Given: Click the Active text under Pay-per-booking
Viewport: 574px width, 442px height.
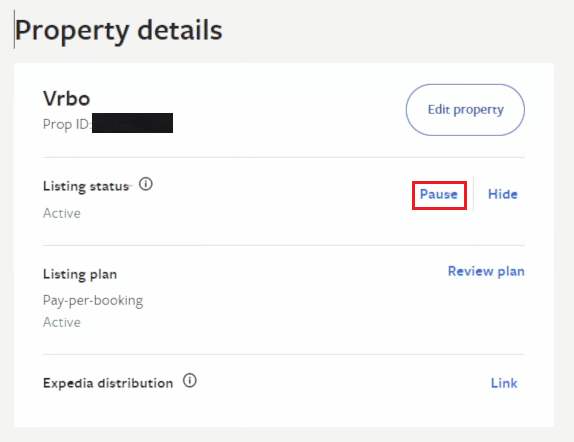Looking at the screenshot, I should [62, 322].
